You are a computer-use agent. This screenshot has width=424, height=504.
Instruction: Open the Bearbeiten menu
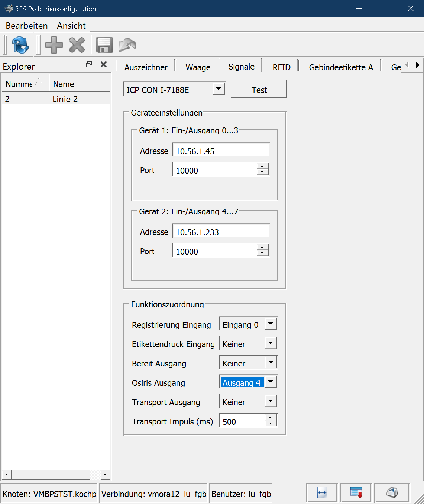(x=27, y=26)
